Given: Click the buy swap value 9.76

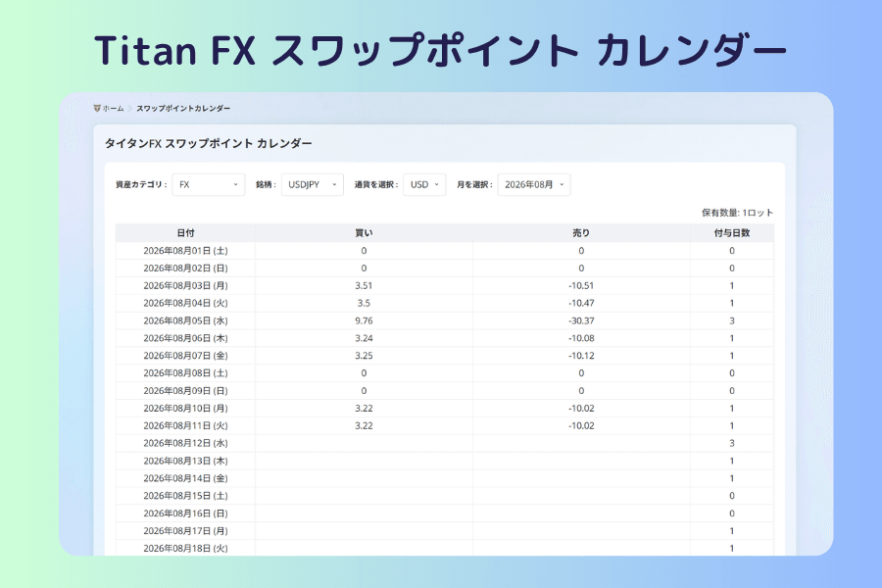Looking at the screenshot, I should (x=364, y=320).
